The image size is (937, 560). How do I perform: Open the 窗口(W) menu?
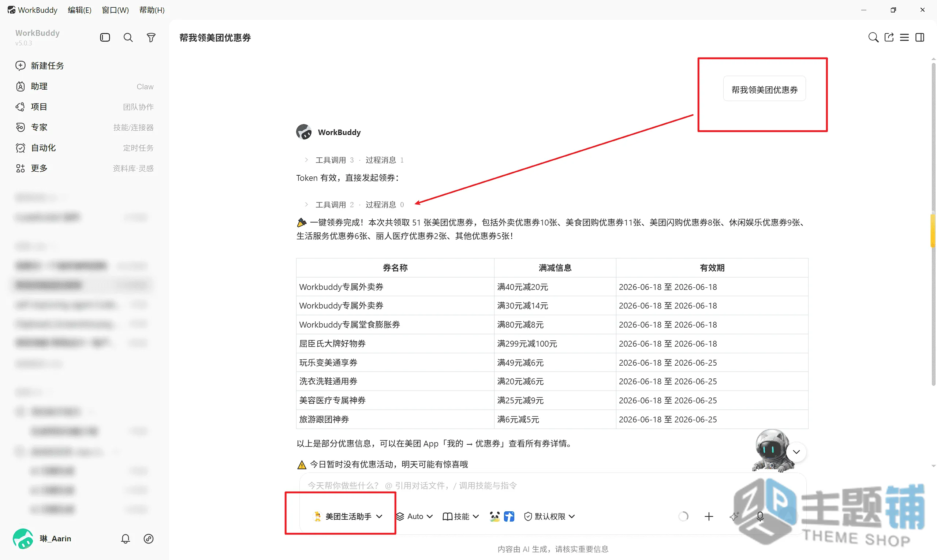(x=115, y=10)
